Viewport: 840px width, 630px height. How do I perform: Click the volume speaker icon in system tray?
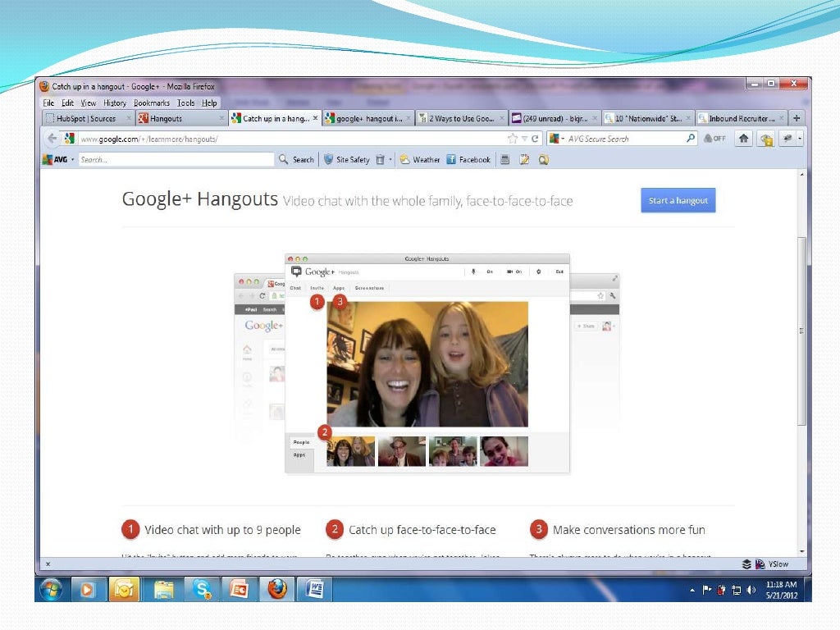click(x=751, y=590)
